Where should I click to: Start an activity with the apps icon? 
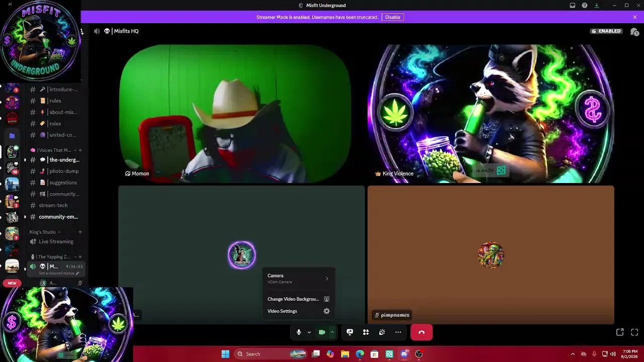366,332
